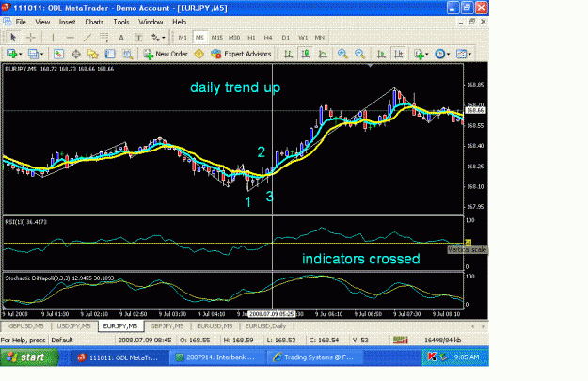The height and width of the screenshot is (381, 588).
Task: Open the indicators list dropdown
Action: [421, 54]
